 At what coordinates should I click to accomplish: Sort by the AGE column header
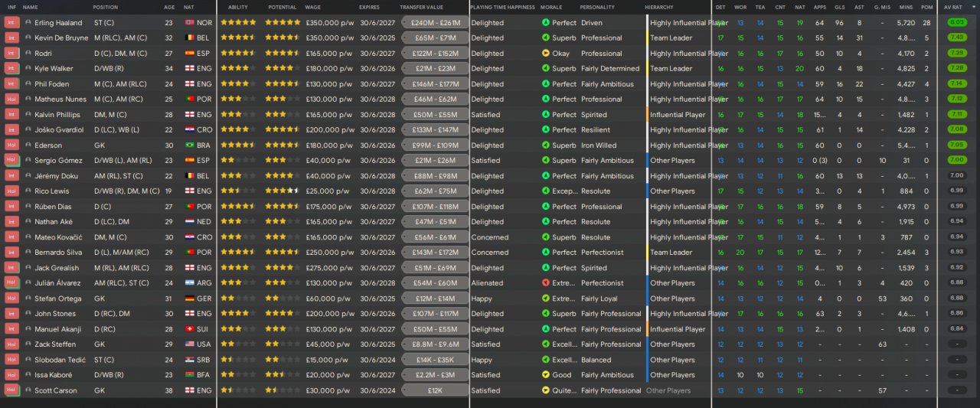click(168, 7)
